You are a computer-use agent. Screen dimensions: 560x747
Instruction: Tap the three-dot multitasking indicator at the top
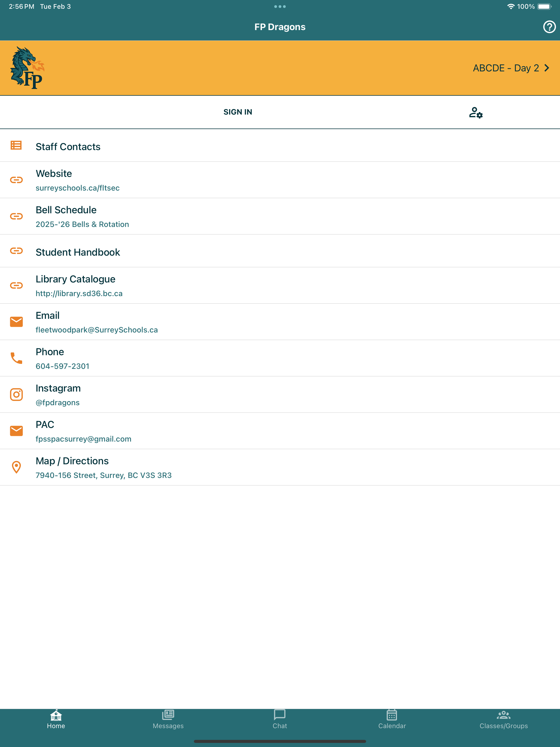pyautogui.click(x=280, y=6)
